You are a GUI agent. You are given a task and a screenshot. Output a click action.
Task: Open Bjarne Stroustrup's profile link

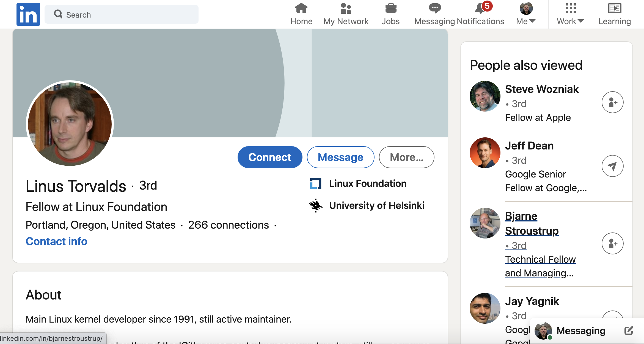532,223
